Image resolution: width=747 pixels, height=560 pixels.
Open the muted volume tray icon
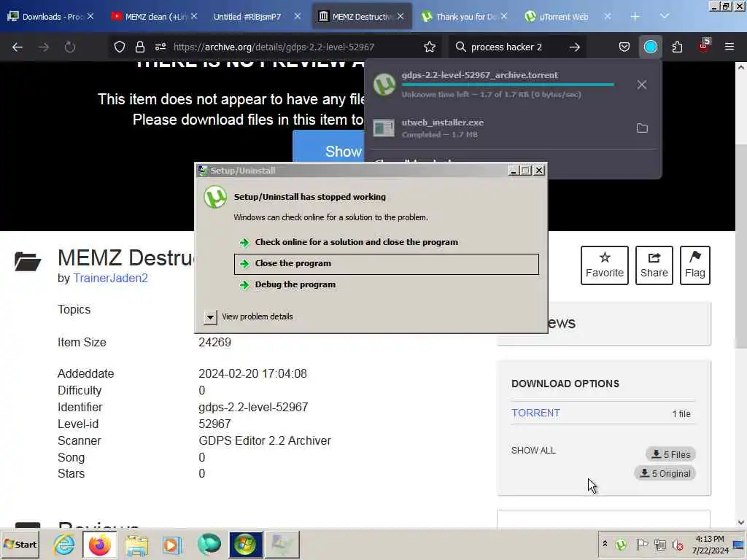pyautogui.click(x=678, y=544)
